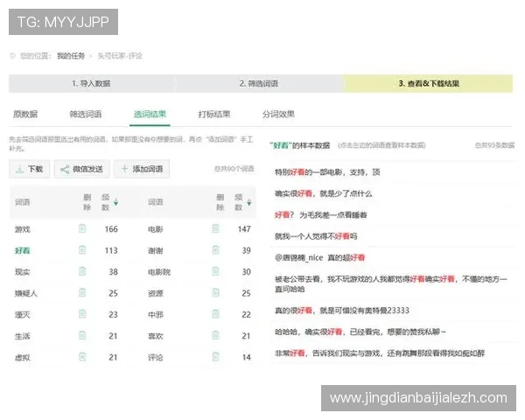Click sample comment mentioning @唐锦桃_nice
This screenshot has height=420, width=525.
(x=319, y=257)
